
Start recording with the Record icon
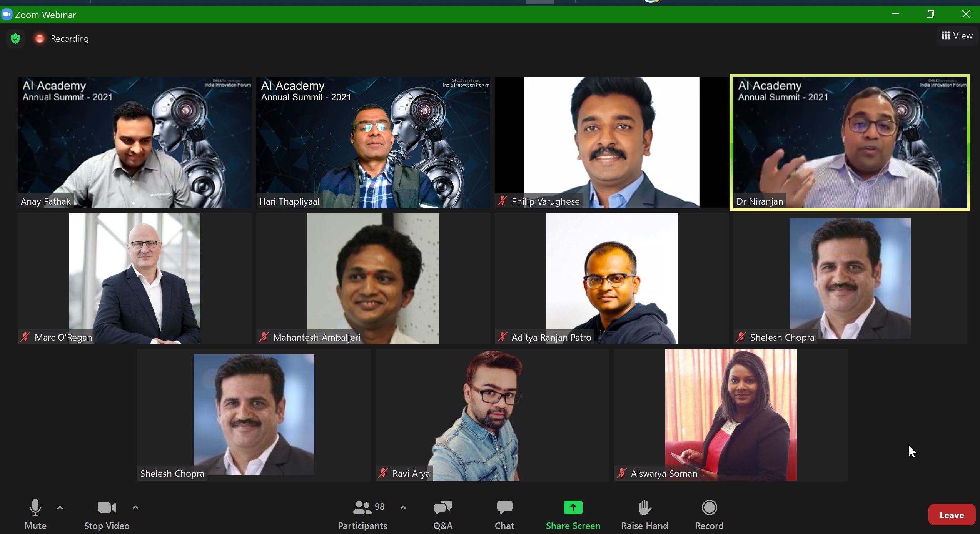click(x=709, y=507)
